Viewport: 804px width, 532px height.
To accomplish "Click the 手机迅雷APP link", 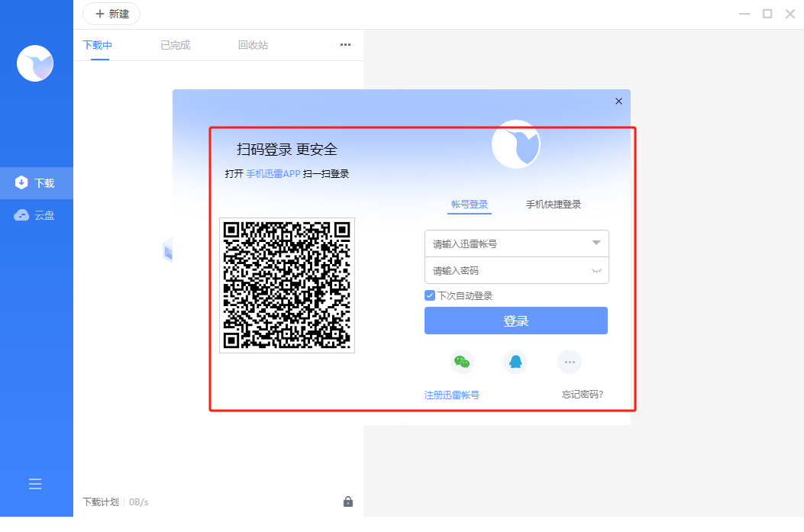I will [273, 174].
